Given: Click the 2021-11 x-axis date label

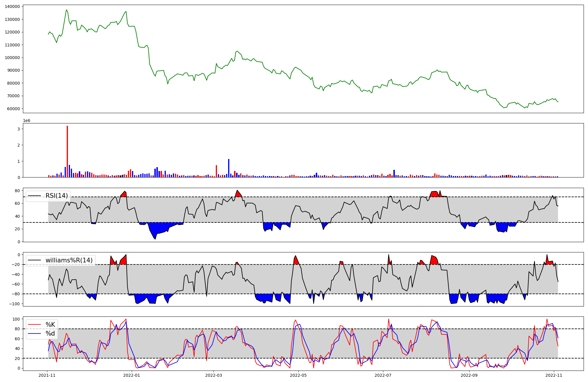Looking at the screenshot, I should (47, 375).
